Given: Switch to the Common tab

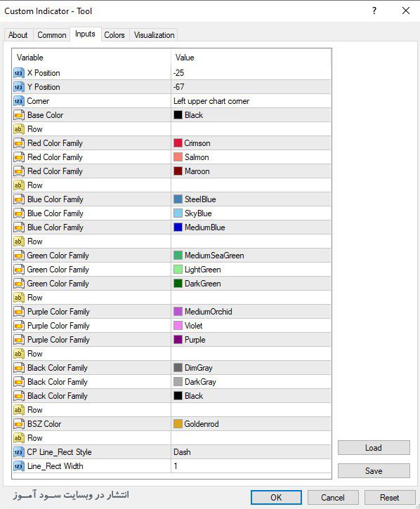Looking at the screenshot, I should (52, 34).
